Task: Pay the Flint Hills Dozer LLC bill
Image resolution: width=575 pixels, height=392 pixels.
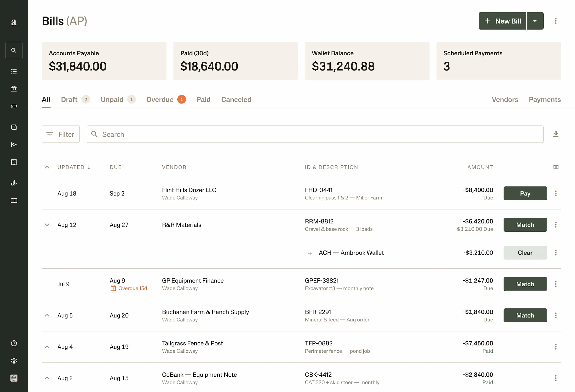Action: pyautogui.click(x=525, y=193)
